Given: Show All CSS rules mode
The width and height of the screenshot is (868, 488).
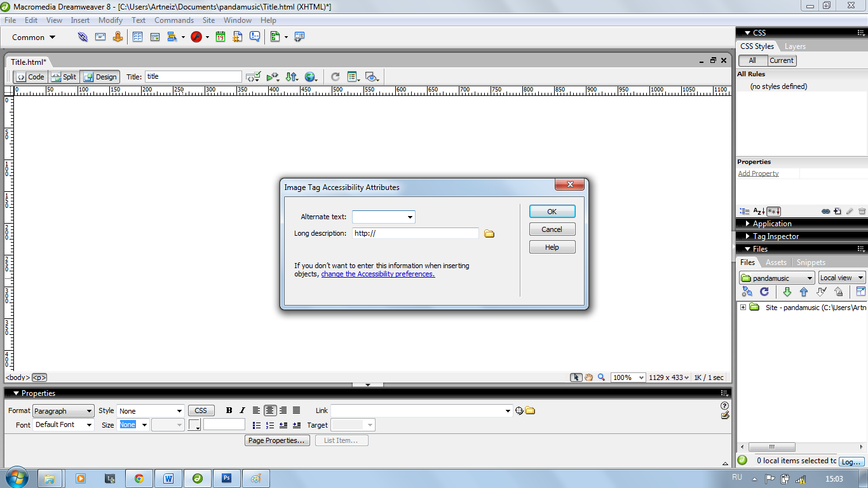Looking at the screenshot, I should [x=752, y=61].
